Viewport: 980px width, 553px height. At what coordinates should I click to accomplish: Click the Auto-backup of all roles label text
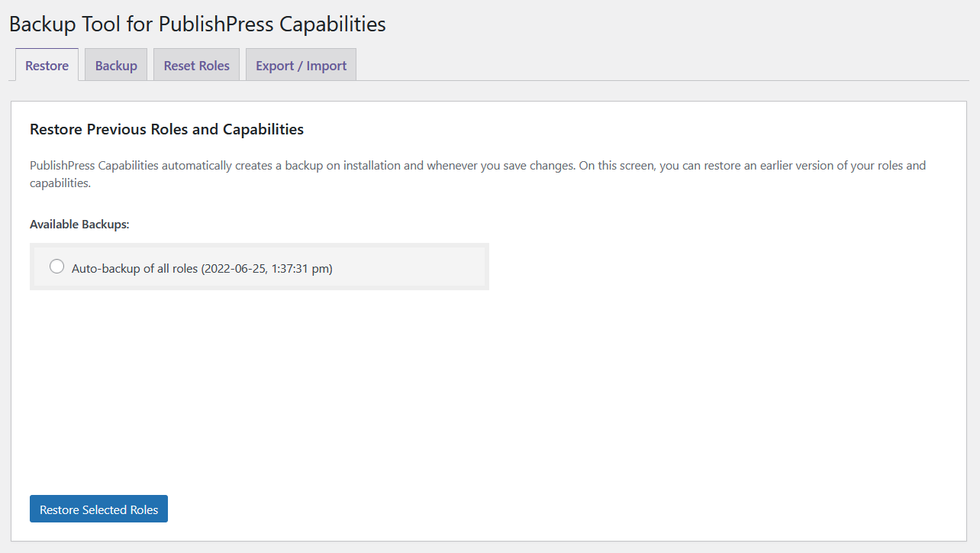134,269
